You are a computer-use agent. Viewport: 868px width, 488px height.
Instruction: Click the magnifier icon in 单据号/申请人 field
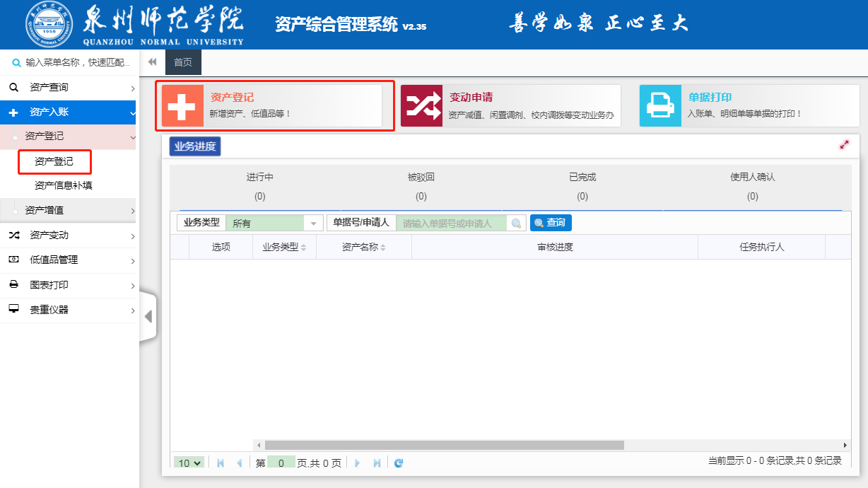[x=517, y=223]
